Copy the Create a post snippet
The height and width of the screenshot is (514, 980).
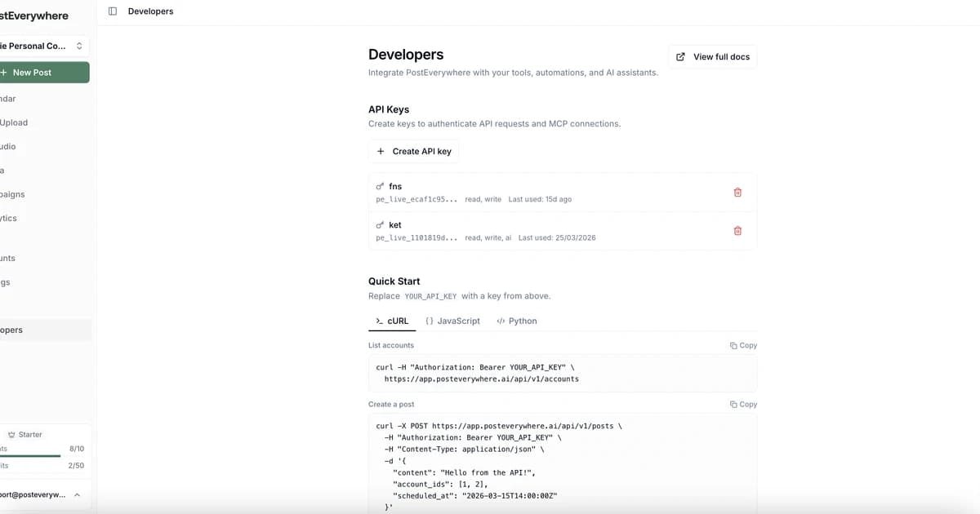pos(742,404)
